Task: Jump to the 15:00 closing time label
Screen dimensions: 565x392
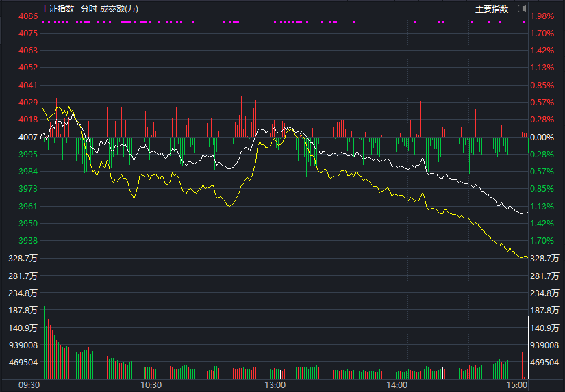Action: (x=517, y=385)
